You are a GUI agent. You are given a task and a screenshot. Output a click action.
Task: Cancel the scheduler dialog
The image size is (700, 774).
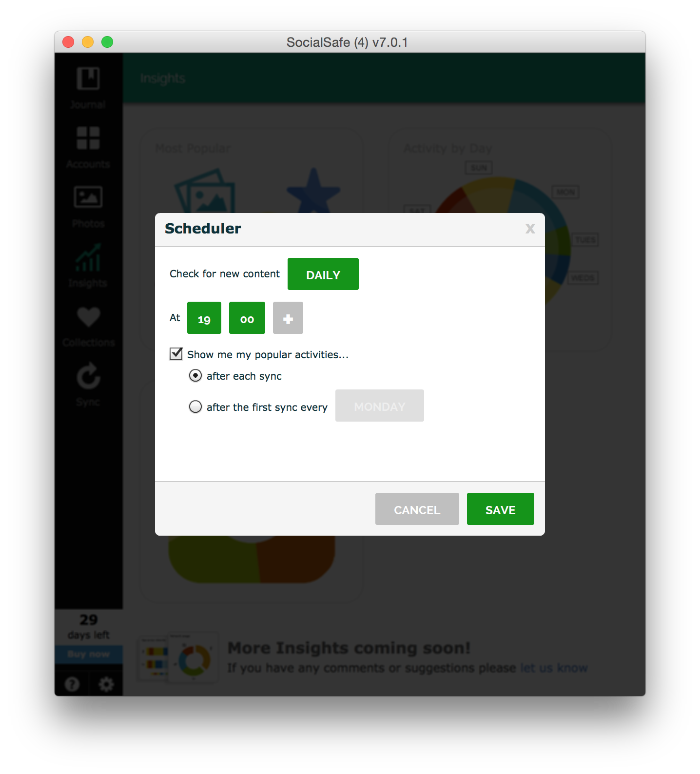[x=417, y=509]
